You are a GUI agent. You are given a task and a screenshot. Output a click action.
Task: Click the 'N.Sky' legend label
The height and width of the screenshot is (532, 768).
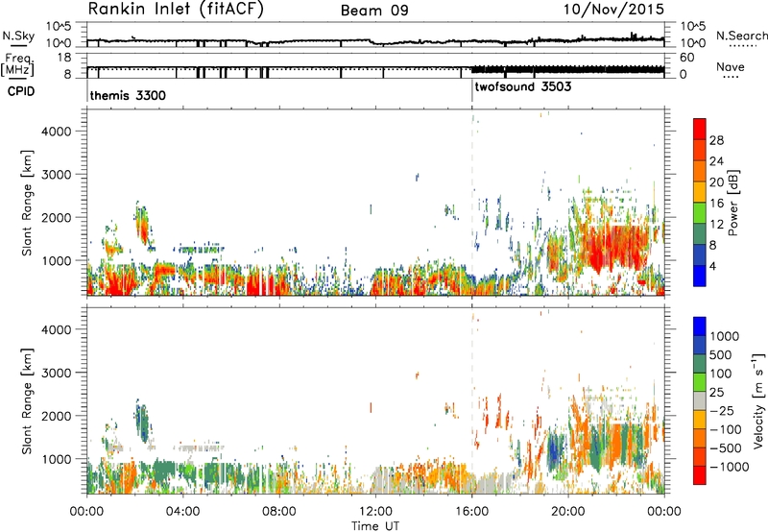tap(18, 36)
